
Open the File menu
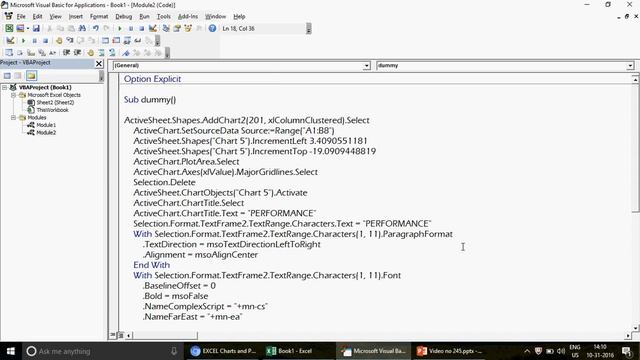pos(21,16)
